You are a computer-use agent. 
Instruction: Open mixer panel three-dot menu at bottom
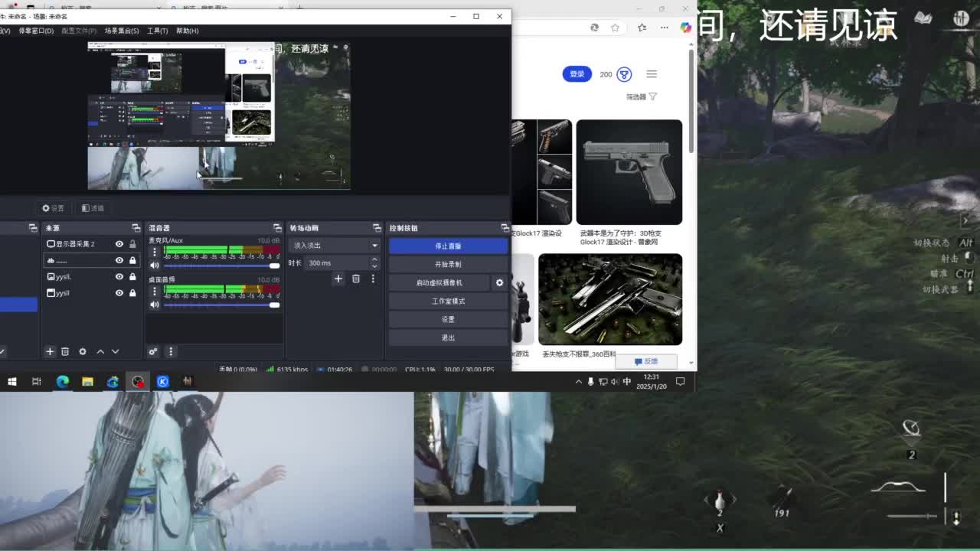(x=171, y=351)
